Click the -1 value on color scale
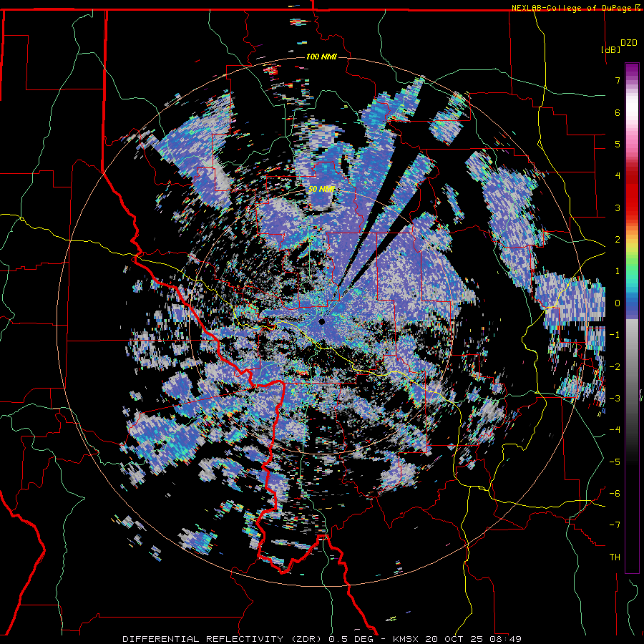This screenshot has width=644, height=644. pos(615,335)
